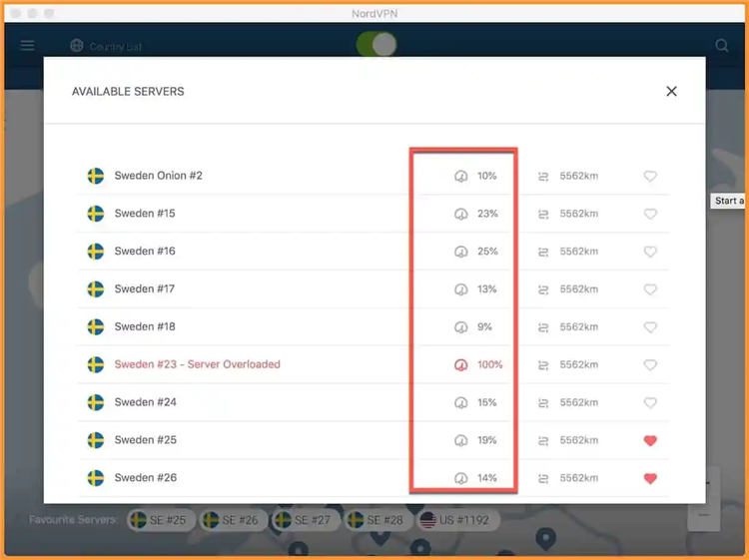The width and height of the screenshot is (749, 560).
Task: Close the Available Servers dialog
Action: pos(671,91)
